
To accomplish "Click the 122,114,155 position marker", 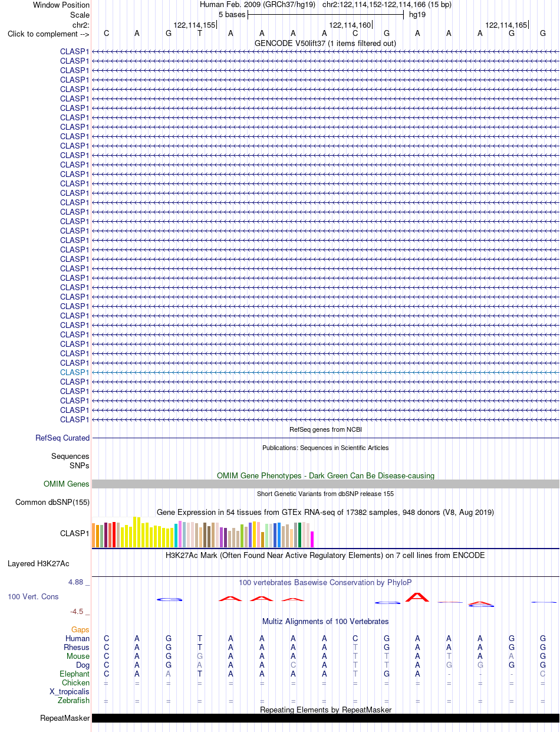I will (x=195, y=25).
